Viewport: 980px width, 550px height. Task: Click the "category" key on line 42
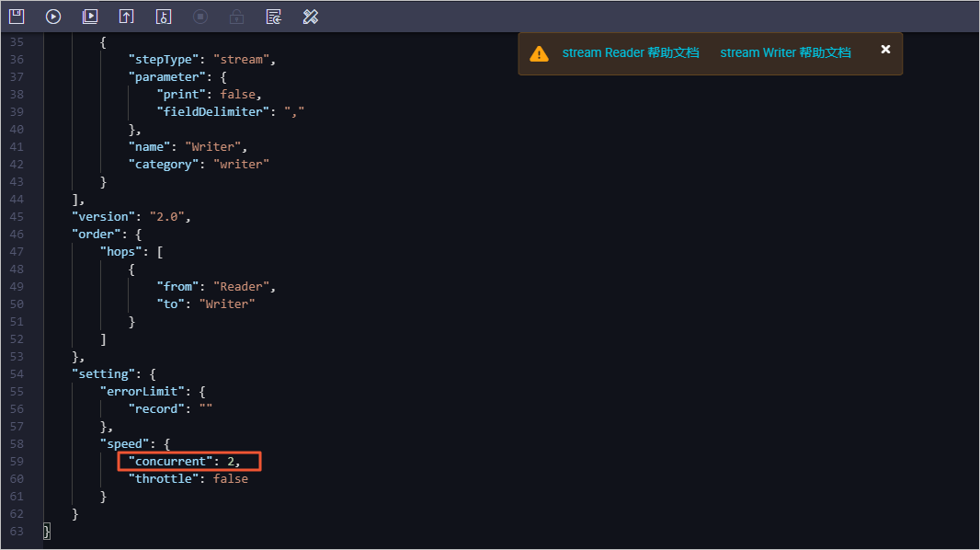tap(164, 164)
